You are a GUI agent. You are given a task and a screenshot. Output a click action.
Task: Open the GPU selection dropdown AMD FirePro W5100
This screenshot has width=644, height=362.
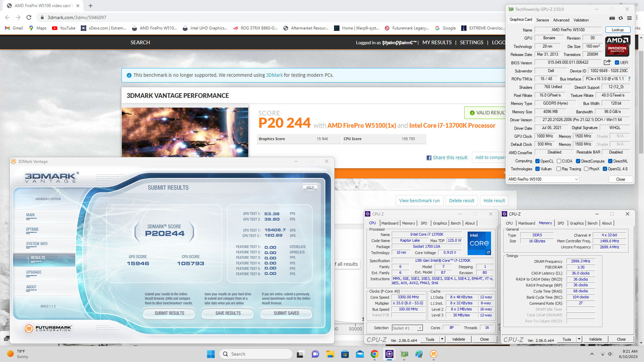543,179
